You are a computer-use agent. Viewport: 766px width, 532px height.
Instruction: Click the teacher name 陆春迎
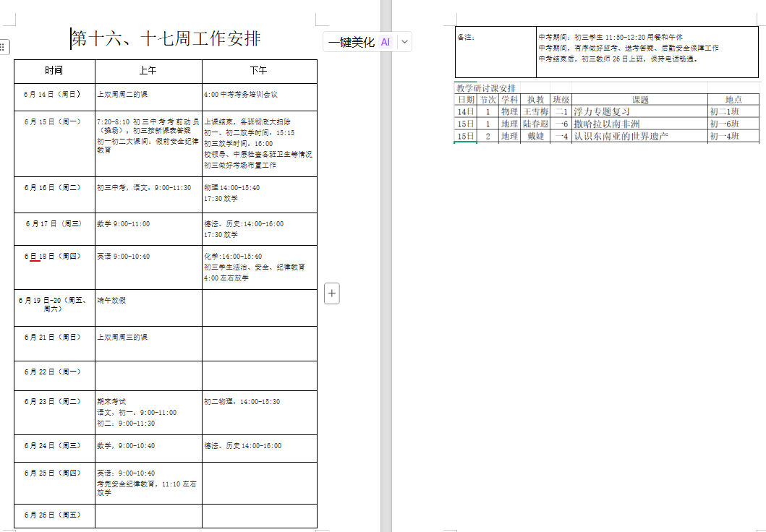click(535, 124)
